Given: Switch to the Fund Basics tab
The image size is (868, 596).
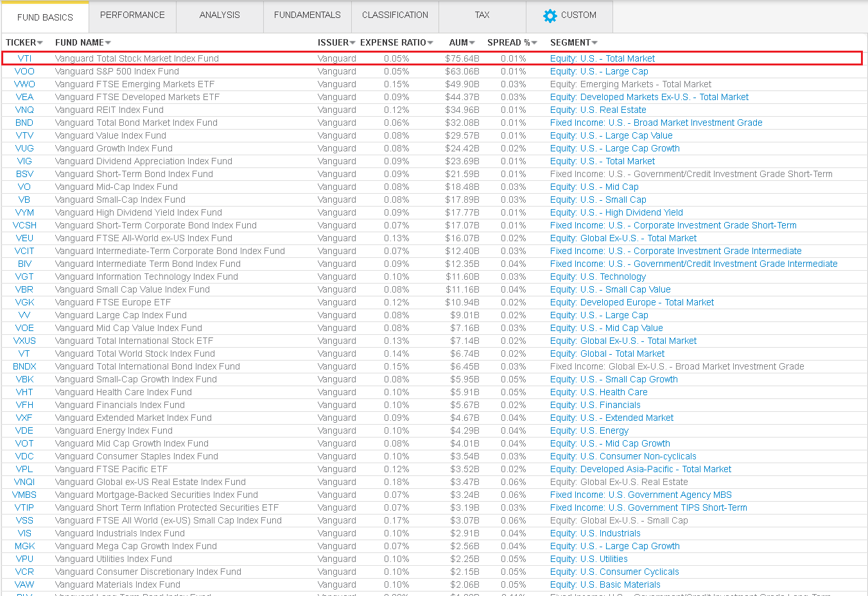Looking at the screenshot, I should coord(45,17).
